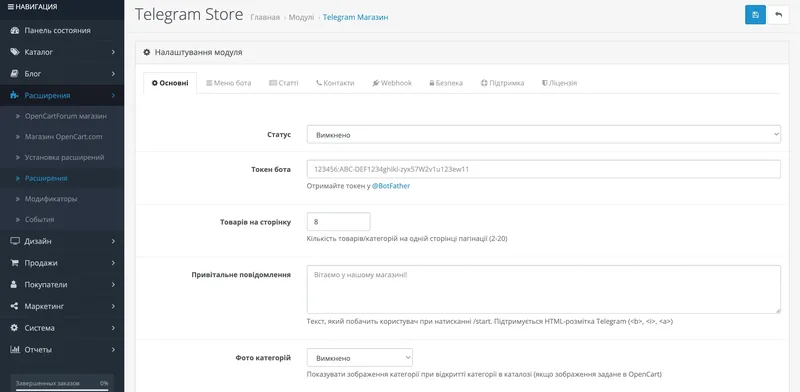
Task: Expand the Дизайн menu chevron
Action: click(113, 241)
